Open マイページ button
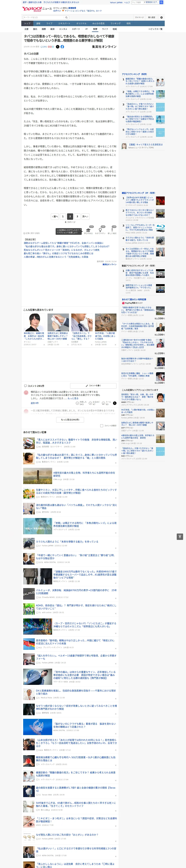The width and height of the screenshot is (186, 868). click(x=139, y=17)
